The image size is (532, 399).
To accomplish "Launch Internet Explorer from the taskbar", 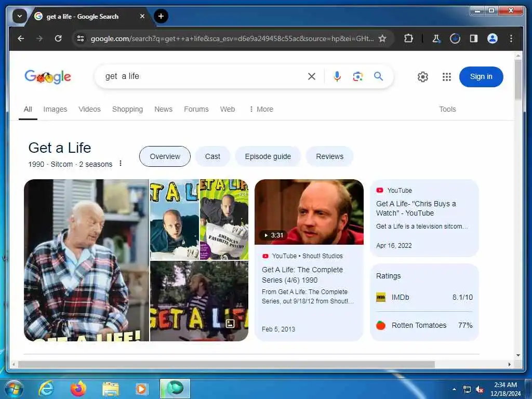I will click(x=46, y=389).
